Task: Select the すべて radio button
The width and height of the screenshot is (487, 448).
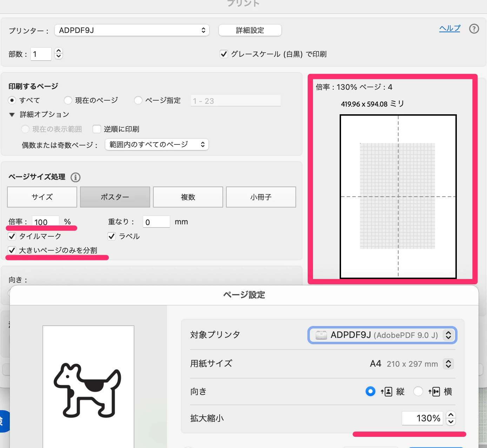Action: (x=12, y=100)
